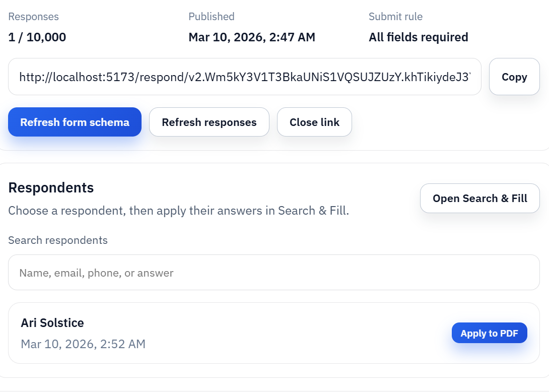Click the Respondents heading
Screen dimensions: 549x392
coord(51,187)
